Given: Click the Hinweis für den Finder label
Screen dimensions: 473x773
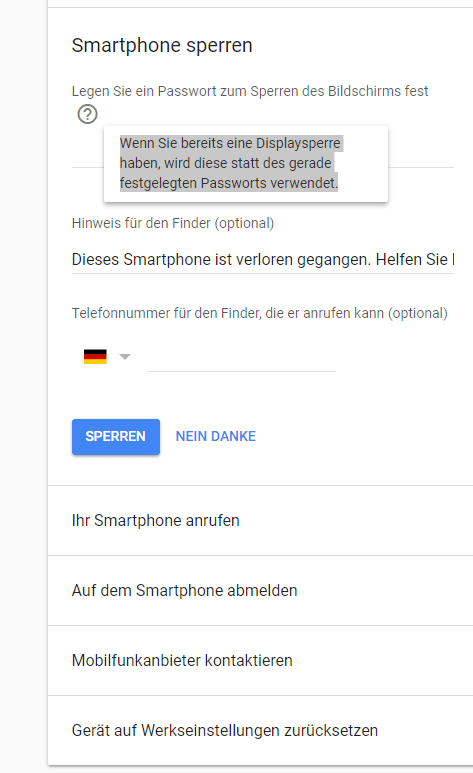Looking at the screenshot, I should pos(173,223).
